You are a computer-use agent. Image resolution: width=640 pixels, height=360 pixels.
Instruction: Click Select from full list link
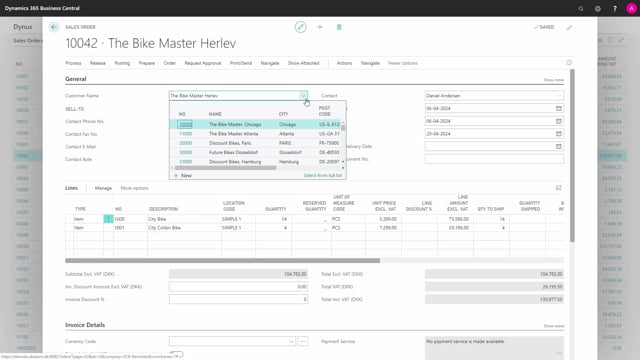[322, 175]
